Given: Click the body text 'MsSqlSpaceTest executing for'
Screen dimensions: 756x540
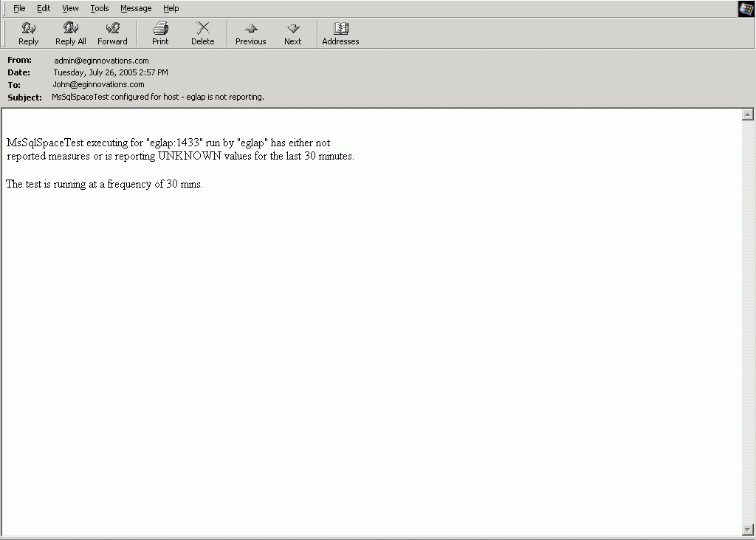Looking at the screenshot, I should point(75,143).
